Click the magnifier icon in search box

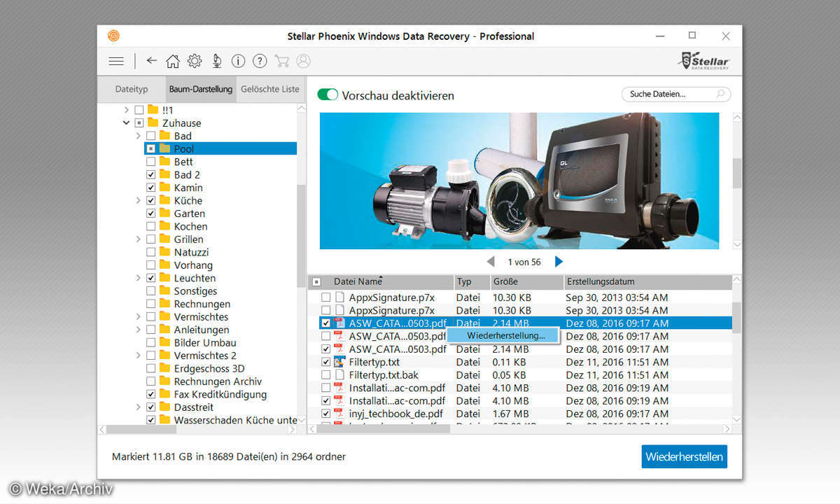tap(720, 94)
